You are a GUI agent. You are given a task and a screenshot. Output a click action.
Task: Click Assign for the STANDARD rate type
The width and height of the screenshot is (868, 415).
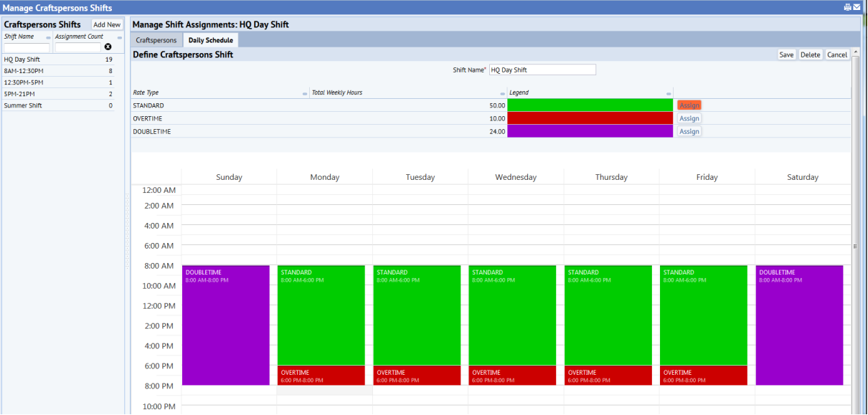pos(689,105)
